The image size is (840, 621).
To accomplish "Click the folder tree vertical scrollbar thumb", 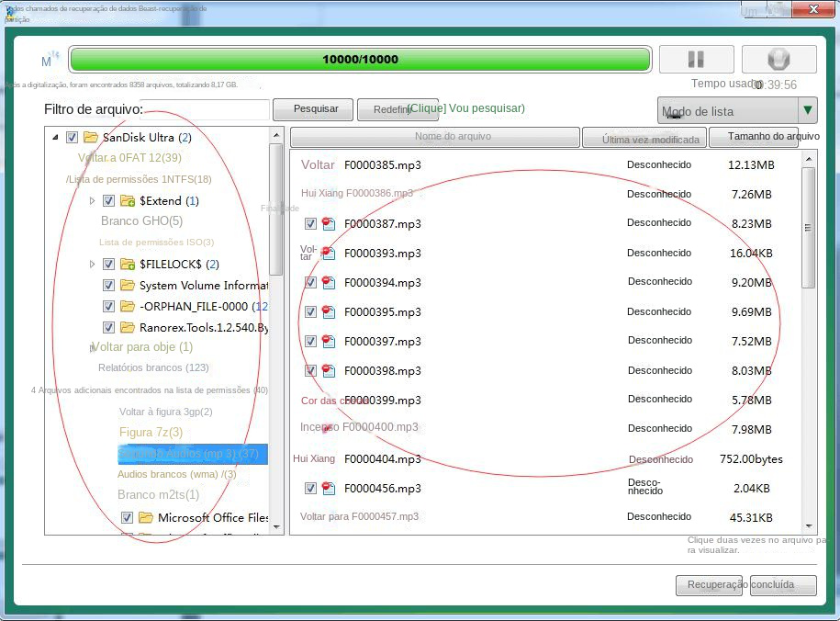I will (275, 209).
